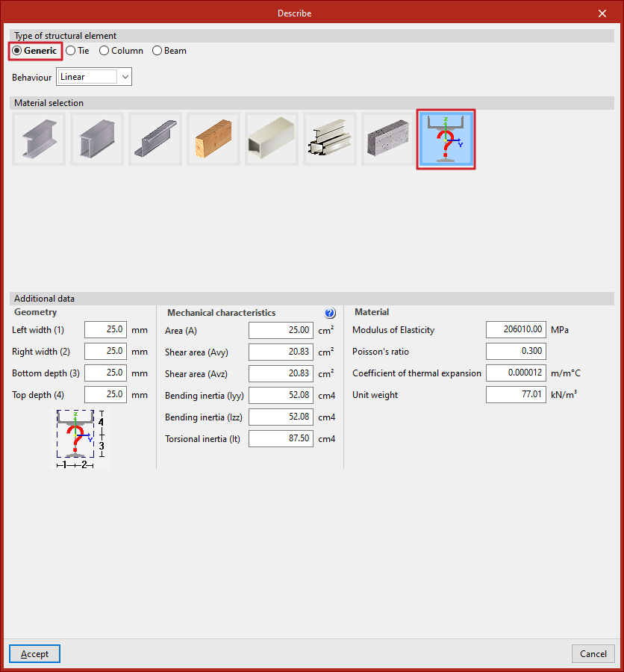Close the Describe dialog

tap(602, 13)
